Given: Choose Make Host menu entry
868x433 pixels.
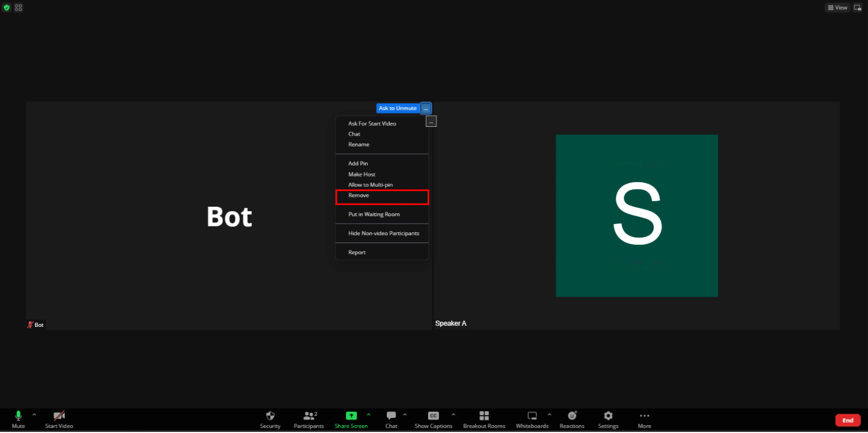Looking at the screenshot, I should tap(362, 174).
